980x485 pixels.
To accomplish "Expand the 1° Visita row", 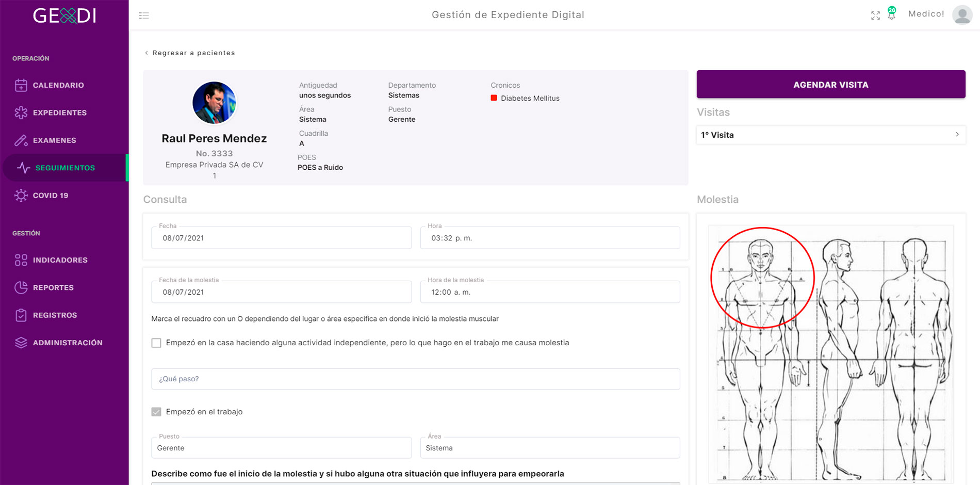I will [x=830, y=135].
